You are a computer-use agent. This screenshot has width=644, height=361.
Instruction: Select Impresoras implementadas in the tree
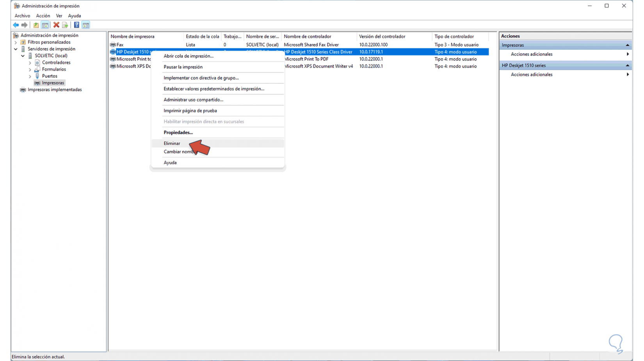(55, 90)
